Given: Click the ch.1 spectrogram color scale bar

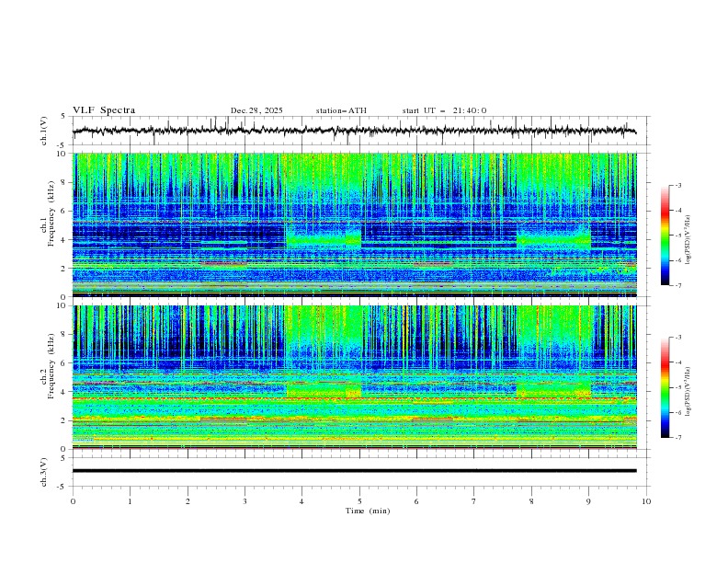Looking at the screenshot, I should pyautogui.click(x=665, y=236).
